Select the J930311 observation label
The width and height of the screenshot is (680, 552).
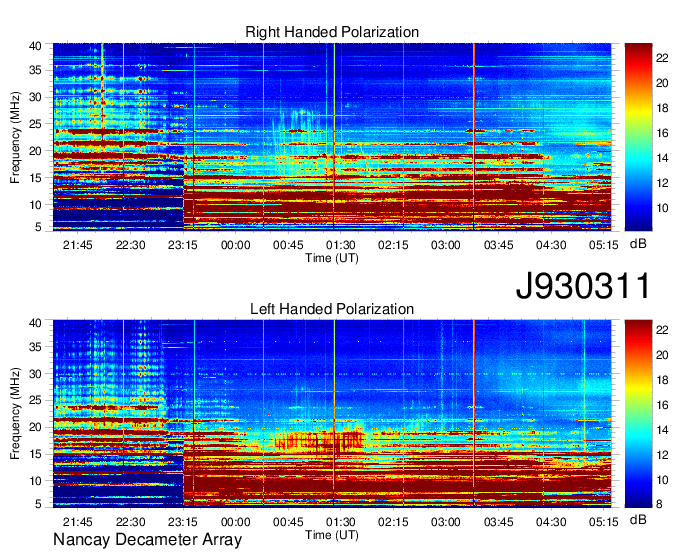click(584, 286)
